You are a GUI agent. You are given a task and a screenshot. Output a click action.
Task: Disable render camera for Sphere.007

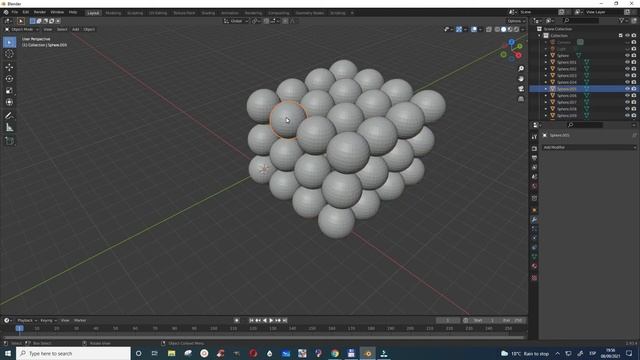click(x=634, y=102)
